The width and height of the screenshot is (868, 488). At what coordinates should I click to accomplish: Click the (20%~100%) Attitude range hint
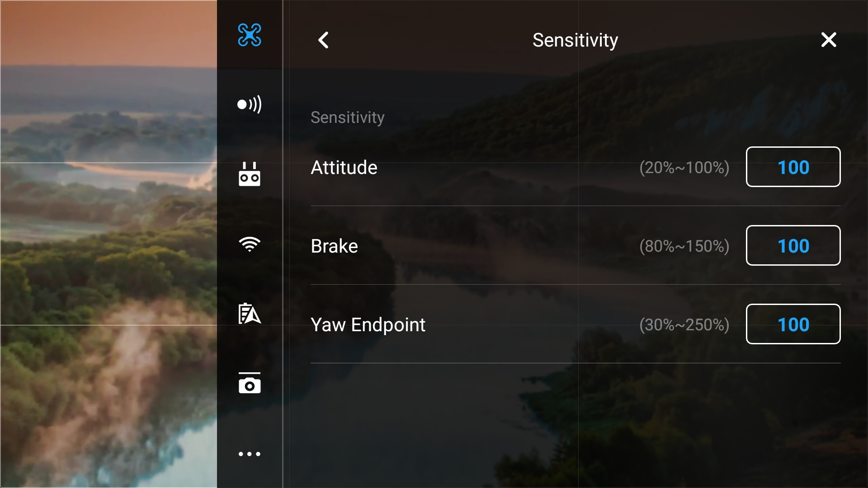tap(684, 168)
